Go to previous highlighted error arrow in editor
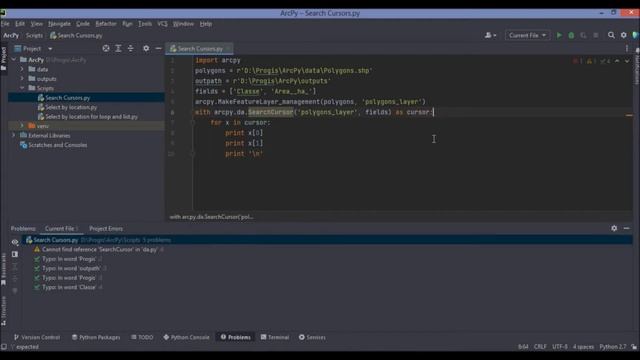 point(617,61)
